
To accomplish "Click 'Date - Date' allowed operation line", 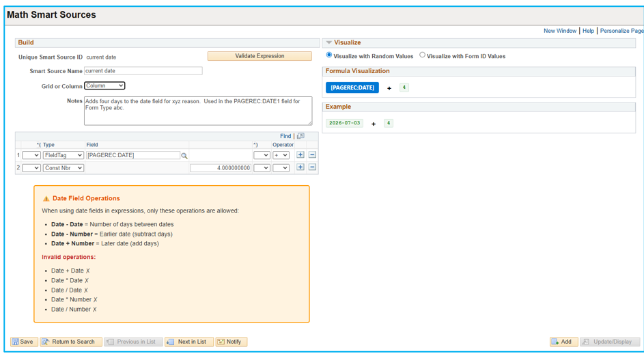I will point(113,224).
